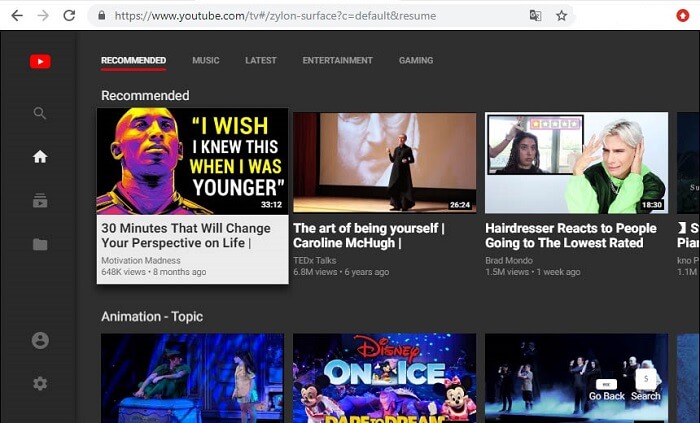Click '1.5M views • 1 week ago' text
700x423 pixels.
(533, 272)
